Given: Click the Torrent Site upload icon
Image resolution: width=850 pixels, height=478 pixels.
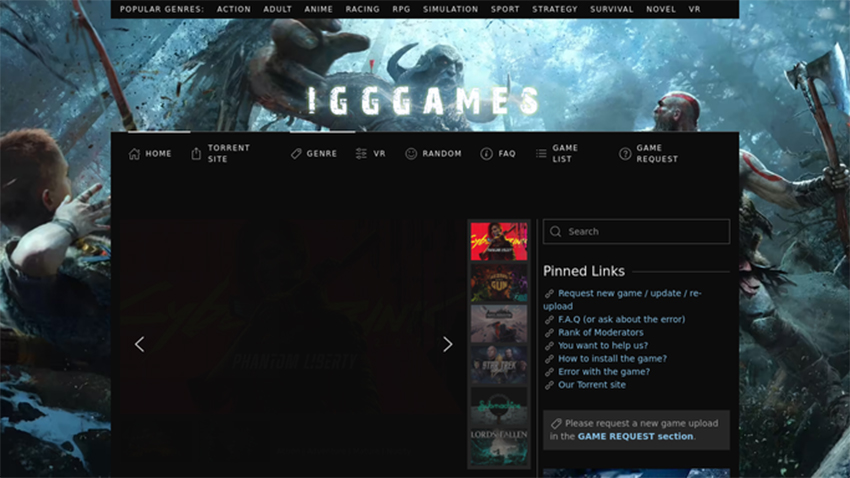Looking at the screenshot, I should coord(196,154).
